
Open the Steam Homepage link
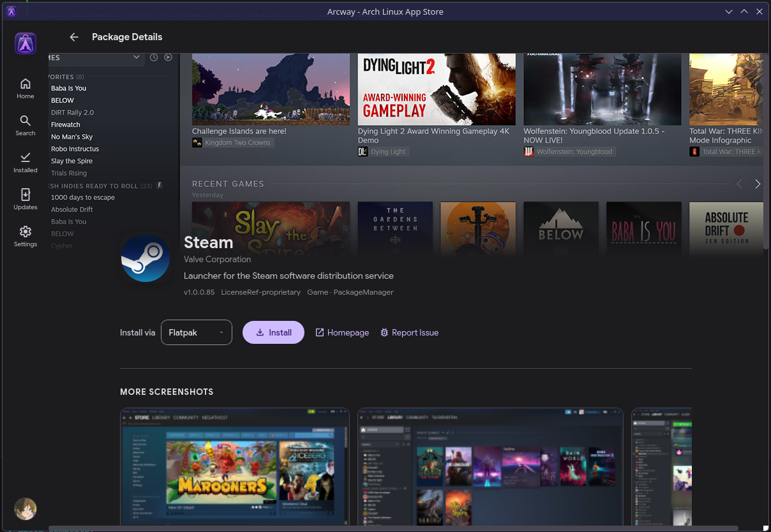[x=342, y=332]
